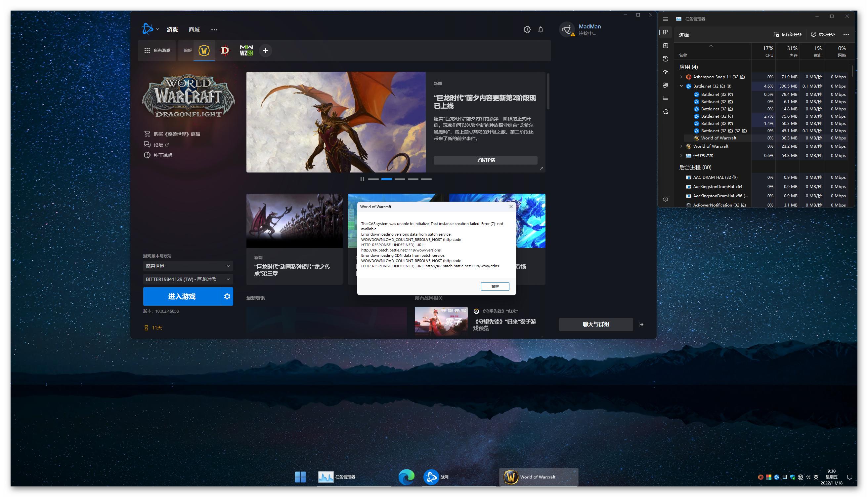Open the Warzone 2.0 game tab
Screen dimensions: 868x497
[x=246, y=51]
